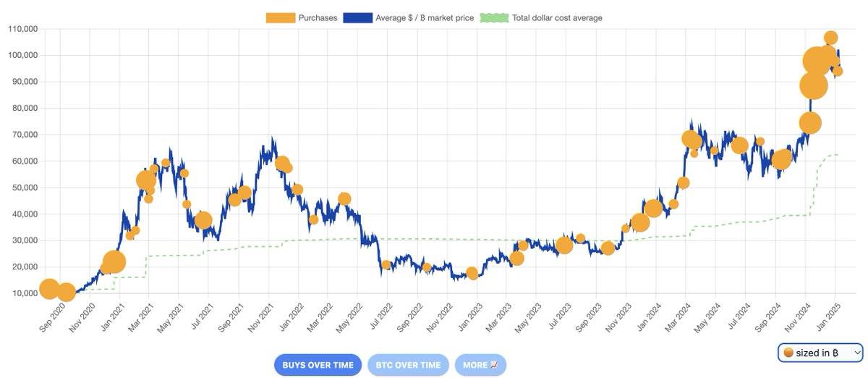Image resolution: width=868 pixels, height=378 pixels.
Task: Open the 'sized in ₿' dropdown
Action: [820, 353]
